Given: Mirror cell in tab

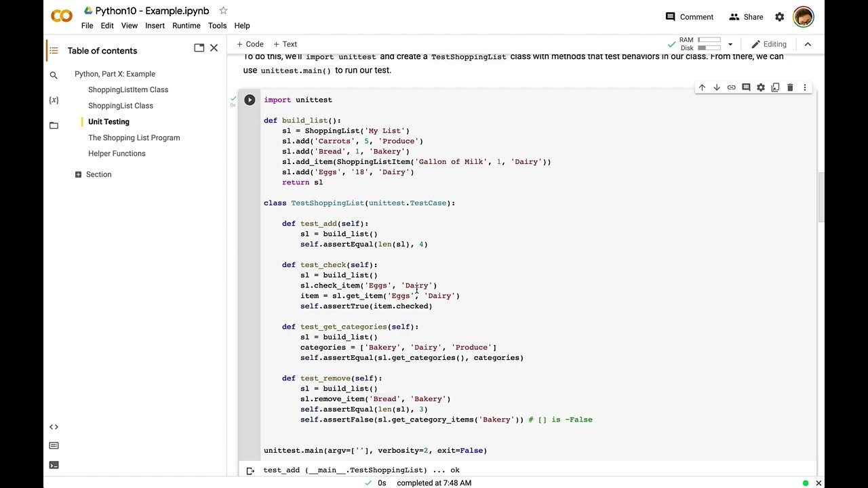Looking at the screenshot, I should [x=775, y=87].
